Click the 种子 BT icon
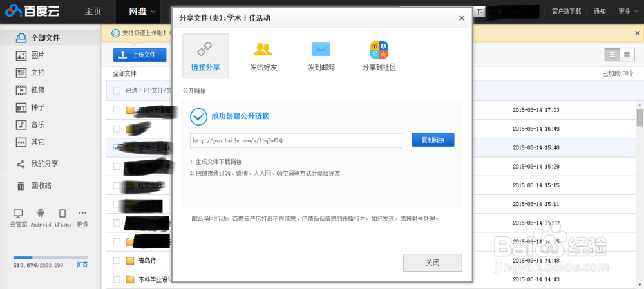 [21, 107]
